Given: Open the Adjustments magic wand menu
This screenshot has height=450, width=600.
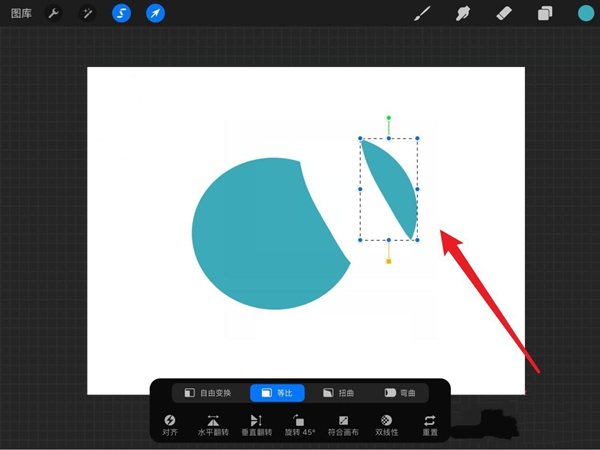Looking at the screenshot, I should [87, 14].
